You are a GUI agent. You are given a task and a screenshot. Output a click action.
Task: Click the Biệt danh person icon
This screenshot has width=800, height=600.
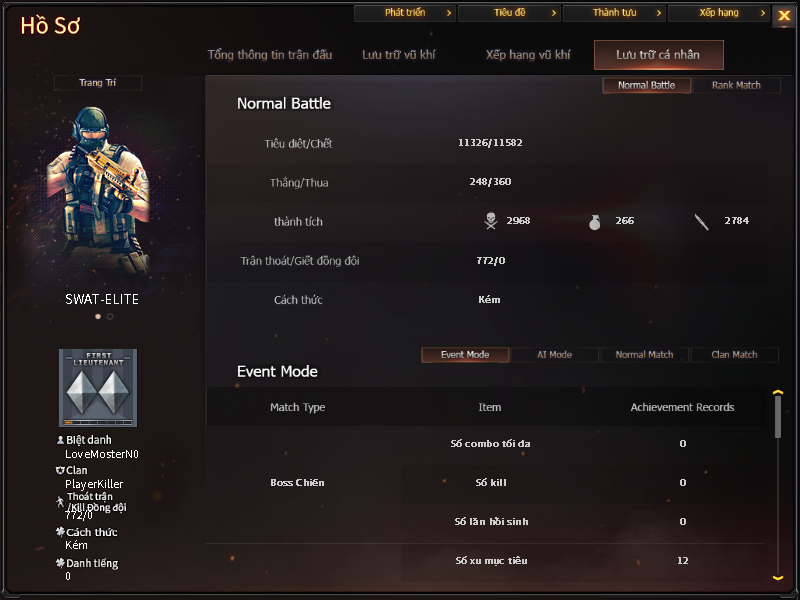coord(60,439)
